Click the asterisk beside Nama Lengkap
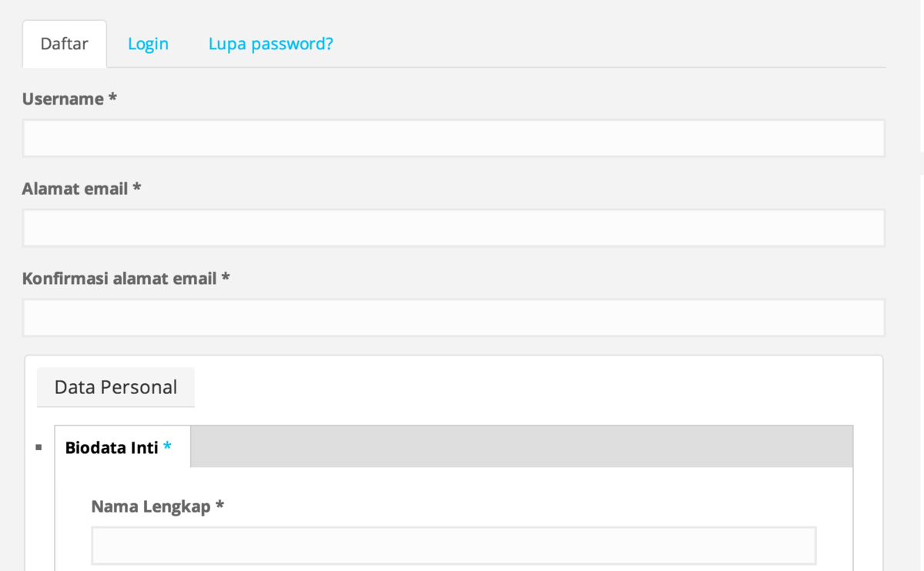Screen dimensions: 924x571 coord(219,506)
